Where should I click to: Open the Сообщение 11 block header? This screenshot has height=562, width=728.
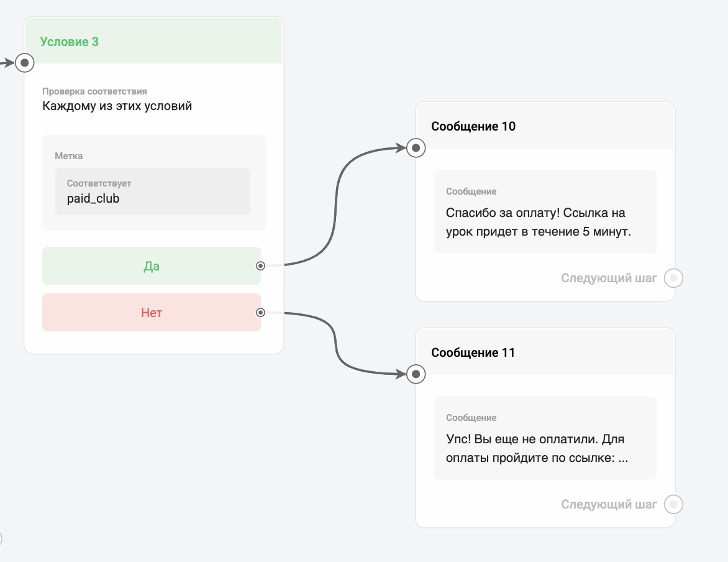[545, 352]
